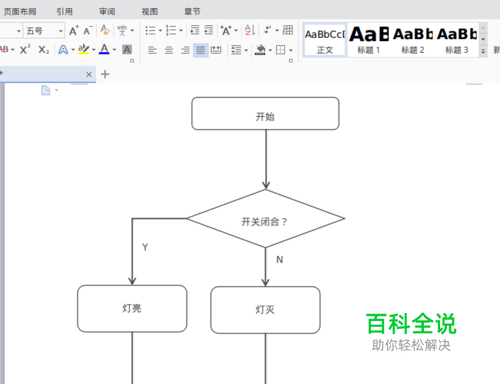500x384 pixels.
Task: Expand numbered list style dropdown arrow
Action: tap(181, 31)
